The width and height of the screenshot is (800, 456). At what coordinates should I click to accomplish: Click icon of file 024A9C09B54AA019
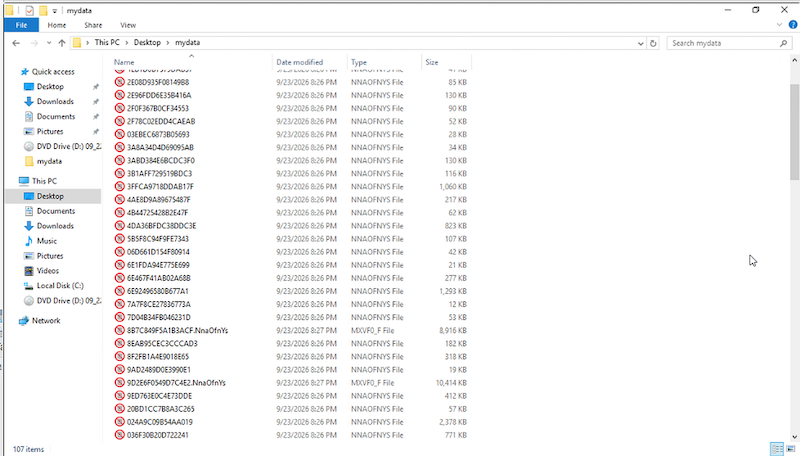coord(119,422)
